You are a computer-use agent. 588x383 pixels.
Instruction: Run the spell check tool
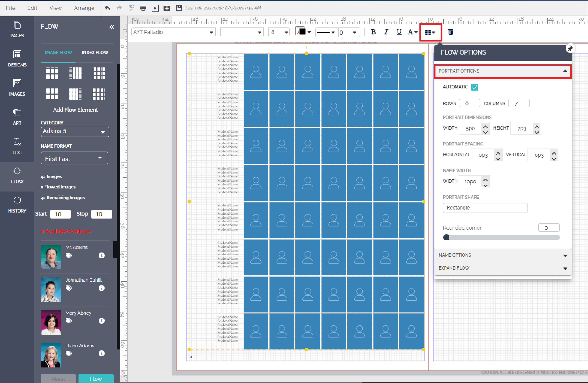pos(131,8)
